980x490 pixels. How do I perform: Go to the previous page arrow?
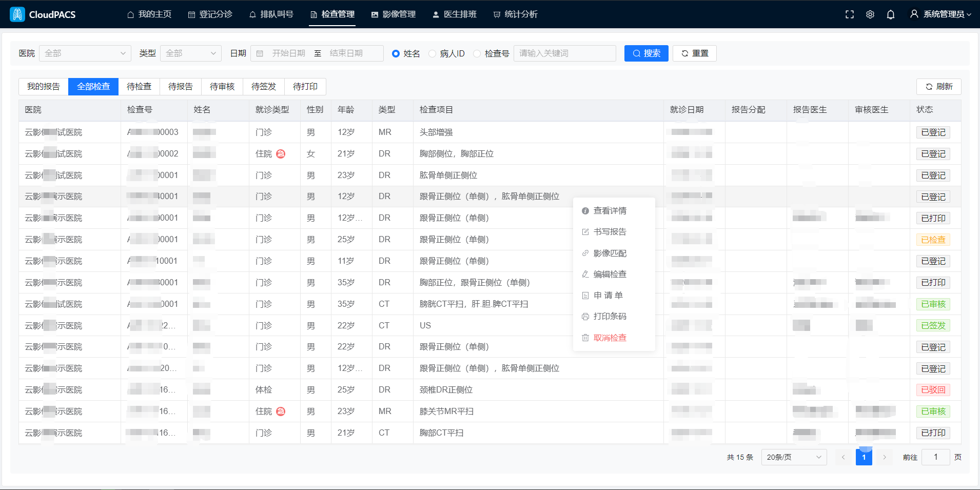click(x=844, y=457)
